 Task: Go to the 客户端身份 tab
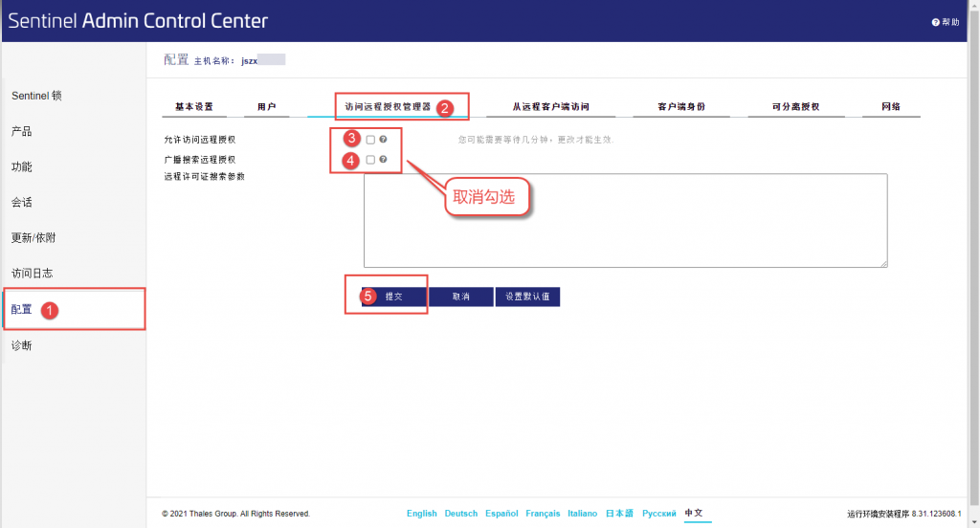click(680, 106)
